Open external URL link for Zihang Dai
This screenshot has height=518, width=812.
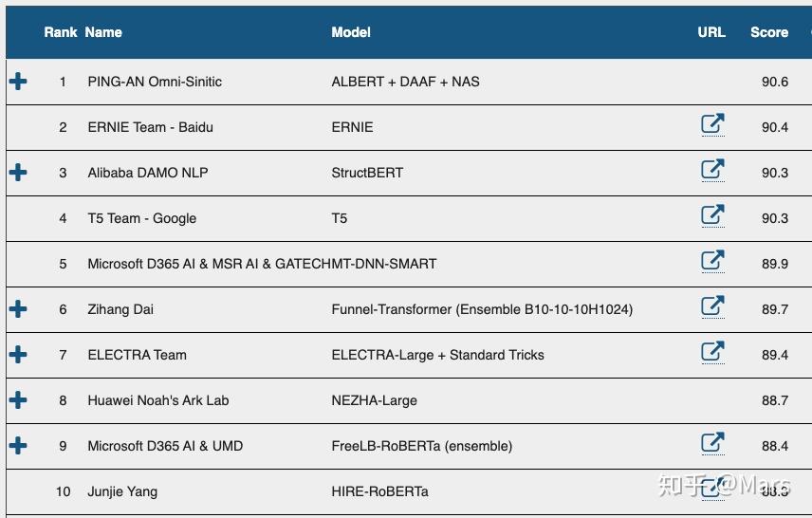711,307
